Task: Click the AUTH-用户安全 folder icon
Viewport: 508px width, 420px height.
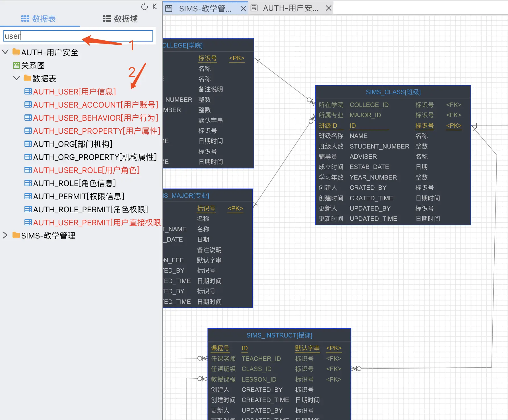Action: (x=16, y=52)
